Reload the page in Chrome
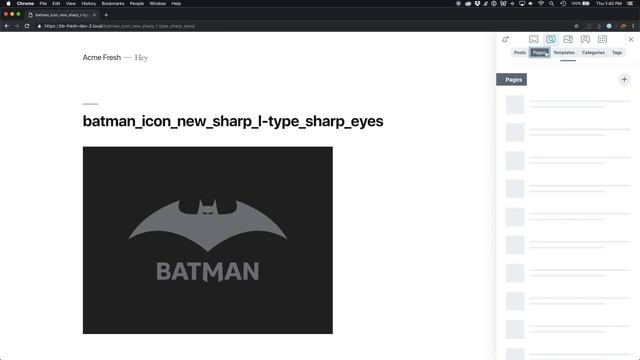 [x=27, y=26]
